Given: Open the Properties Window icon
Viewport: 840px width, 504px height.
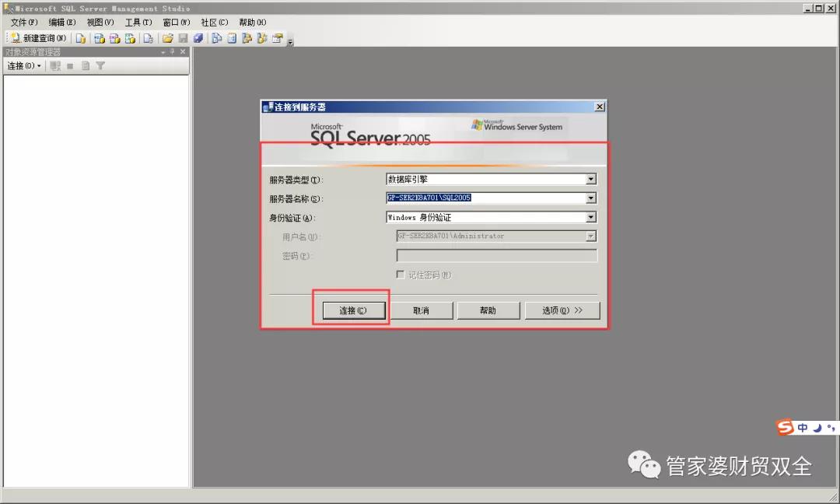Looking at the screenshot, I should click(278, 38).
